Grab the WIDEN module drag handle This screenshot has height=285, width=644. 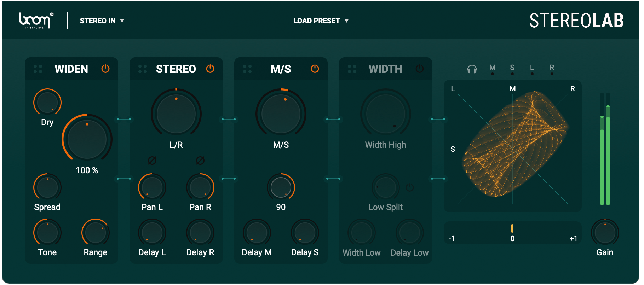[38, 69]
